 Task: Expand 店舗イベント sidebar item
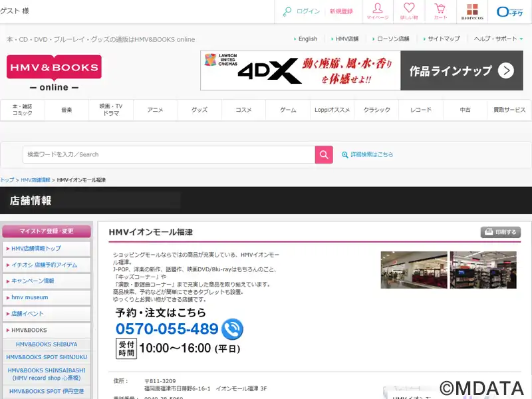click(x=47, y=313)
